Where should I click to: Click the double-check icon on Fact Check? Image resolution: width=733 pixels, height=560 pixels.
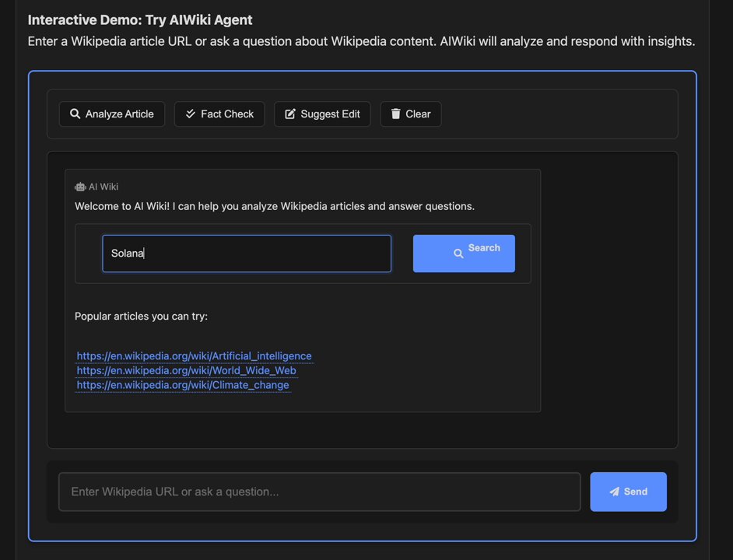pyautogui.click(x=191, y=114)
